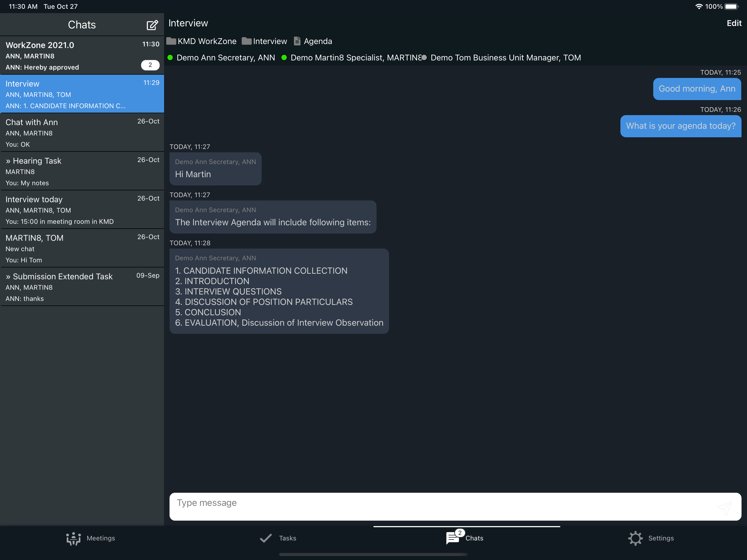Open the KMD WorkZone folder icon
The image size is (747, 560).
171,41
